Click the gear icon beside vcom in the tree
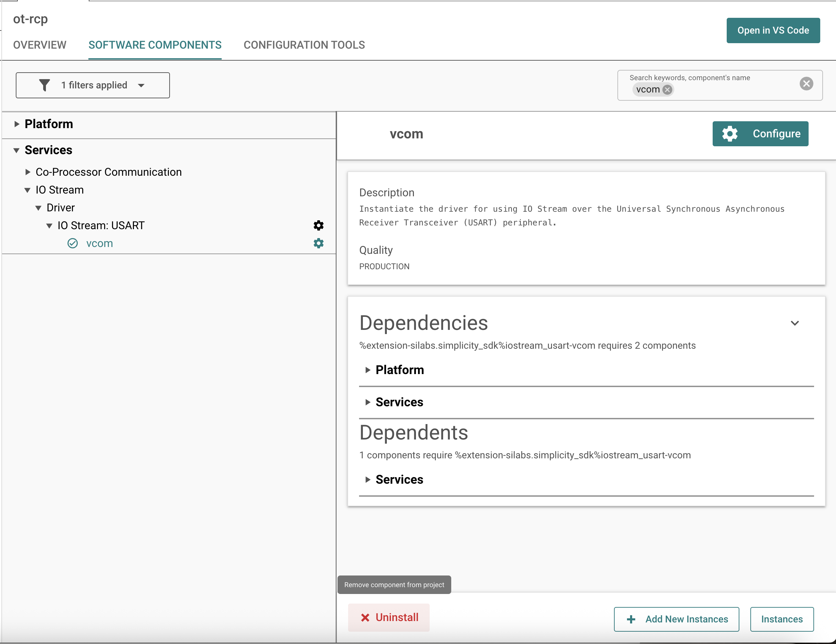This screenshot has width=836, height=644. [318, 243]
